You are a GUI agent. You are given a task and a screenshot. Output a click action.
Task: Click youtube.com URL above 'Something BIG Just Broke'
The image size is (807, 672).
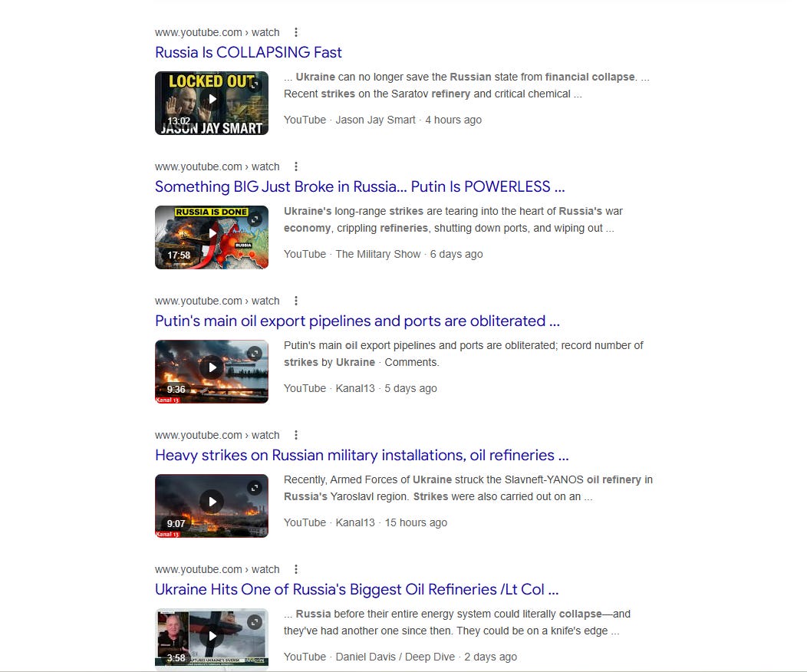(x=217, y=166)
